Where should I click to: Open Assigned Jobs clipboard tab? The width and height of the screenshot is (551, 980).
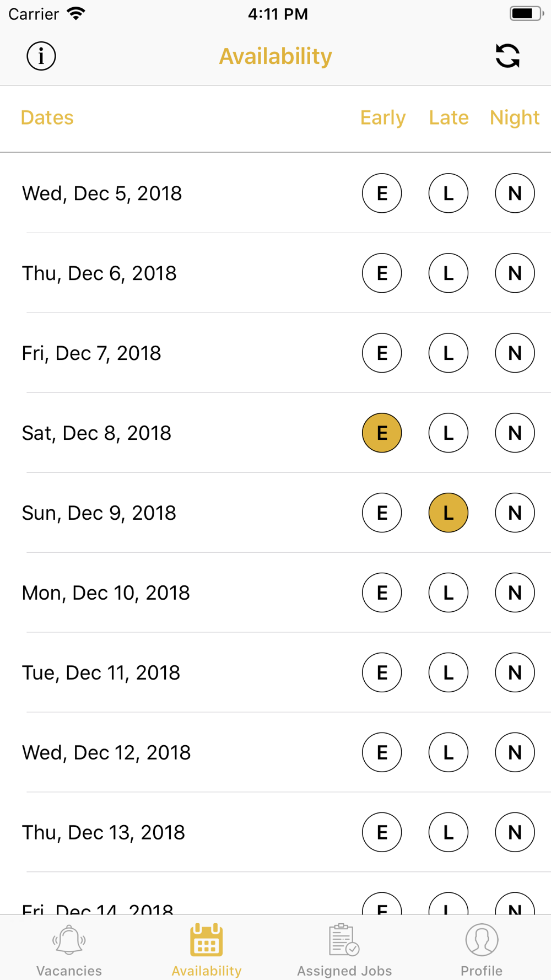click(344, 950)
